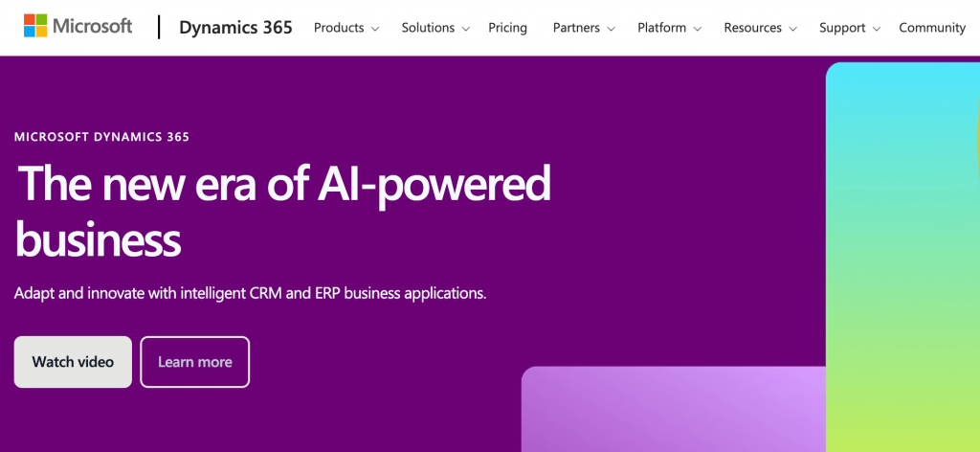Visit the Community link

tap(932, 28)
